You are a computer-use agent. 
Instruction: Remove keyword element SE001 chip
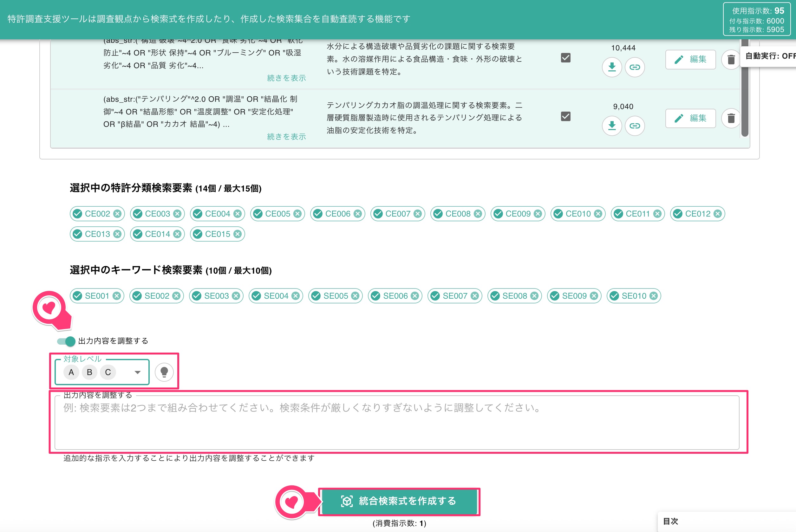117,296
